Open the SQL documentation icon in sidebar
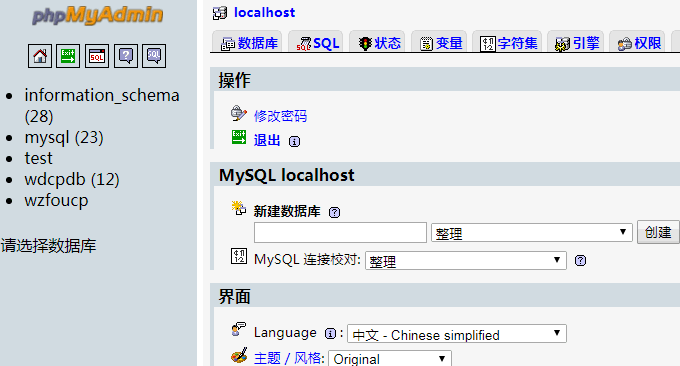Screen dimensions: 680x366 coord(154,56)
